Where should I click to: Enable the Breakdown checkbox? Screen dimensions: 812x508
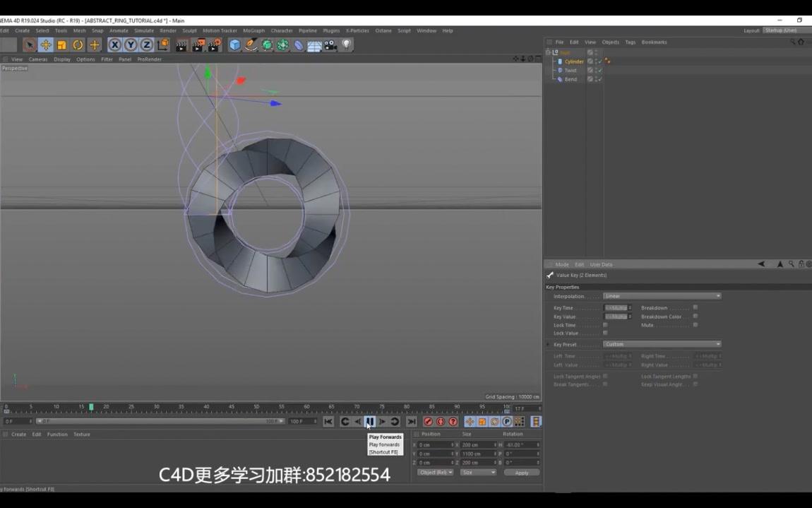click(695, 307)
